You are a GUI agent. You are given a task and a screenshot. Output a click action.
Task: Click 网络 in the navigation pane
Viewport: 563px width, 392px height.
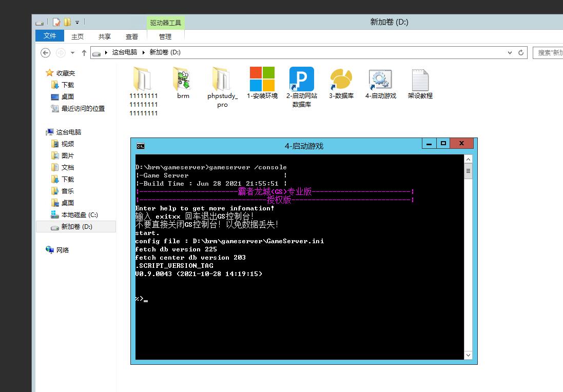(x=63, y=250)
